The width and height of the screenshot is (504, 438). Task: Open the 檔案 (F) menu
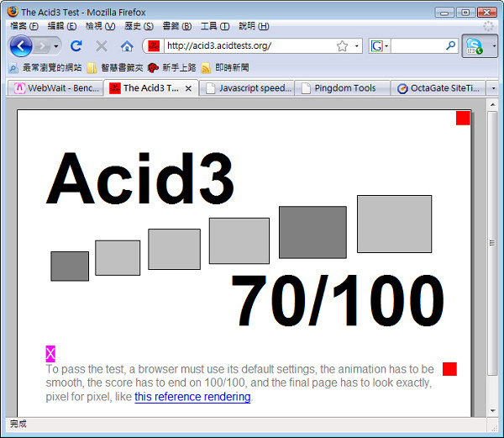coord(24,26)
